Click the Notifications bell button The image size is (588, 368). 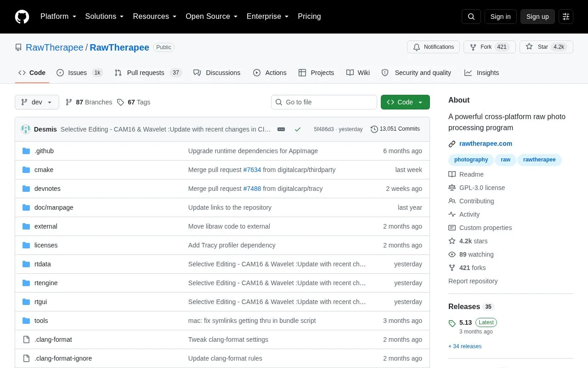[433, 47]
